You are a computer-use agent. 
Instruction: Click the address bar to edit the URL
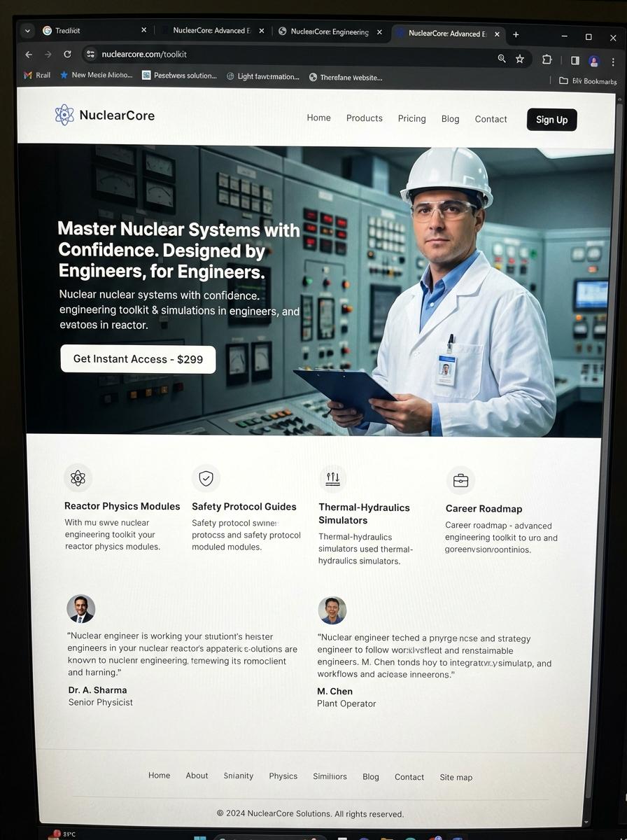point(210,54)
